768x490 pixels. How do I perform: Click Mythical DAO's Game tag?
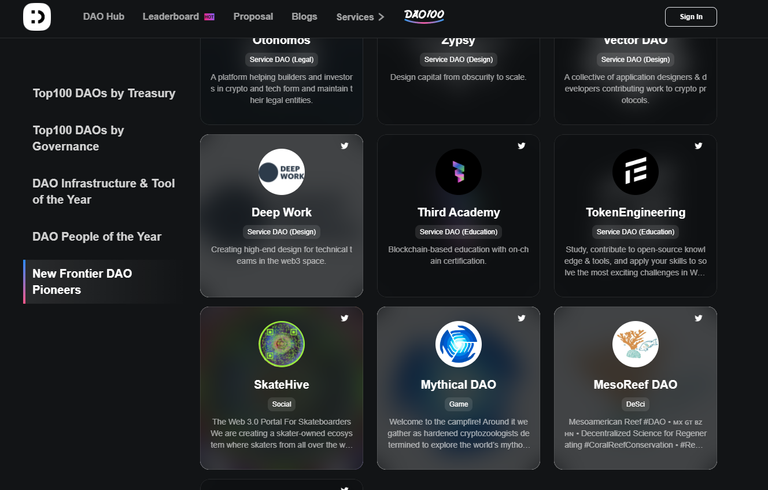pyautogui.click(x=458, y=404)
